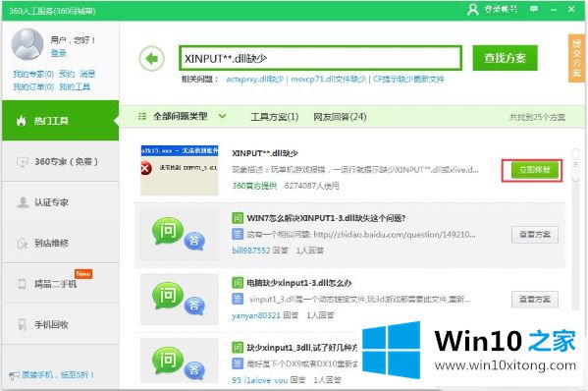
Task: Click Q&A bubble icon for 电脑缺少xinput1-3.dll question
Action: pos(179,299)
